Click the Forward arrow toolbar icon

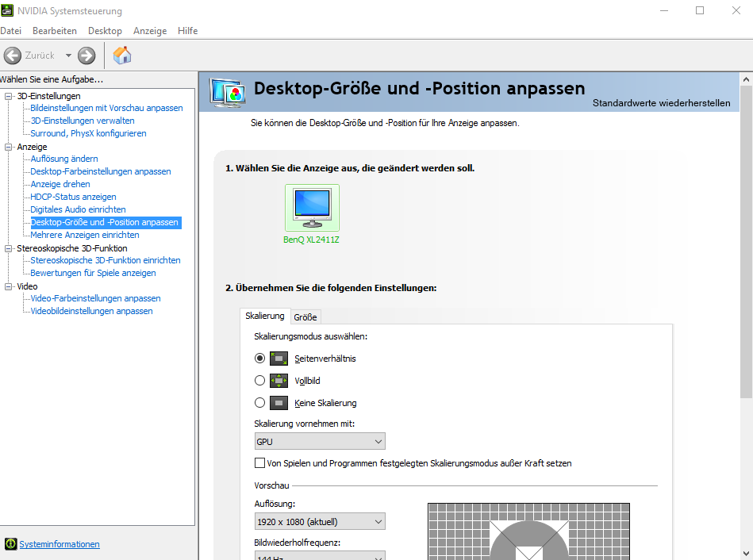point(86,56)
